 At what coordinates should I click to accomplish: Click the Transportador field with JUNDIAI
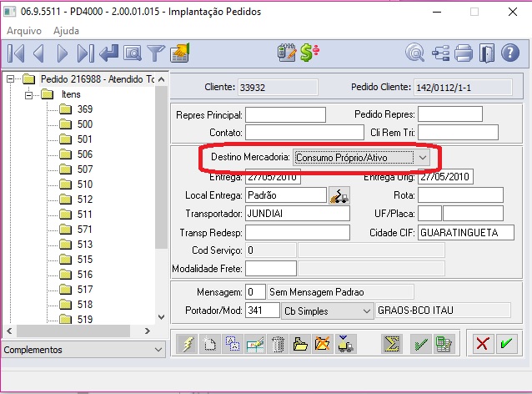pyautogui.click(x=297, y=214)
